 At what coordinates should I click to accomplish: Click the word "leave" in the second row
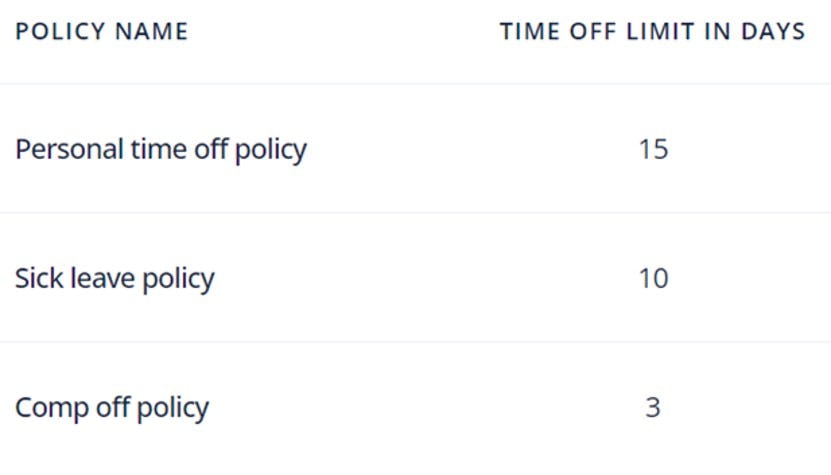(91, 278)
